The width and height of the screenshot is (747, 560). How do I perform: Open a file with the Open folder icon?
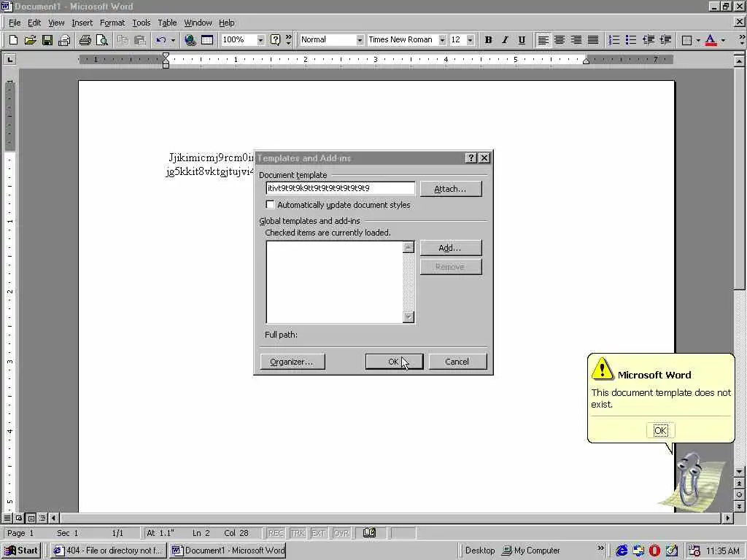click(x=30, y=40)
